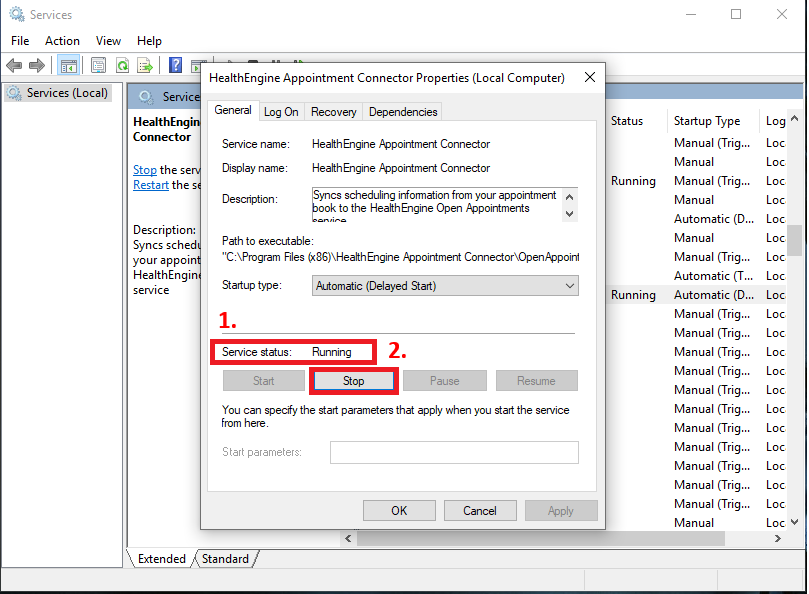The height and width of the screenshot is (594, 809).
Task: Open the Recovery tab
Action: pyautogui.click(x=333, y=112)
